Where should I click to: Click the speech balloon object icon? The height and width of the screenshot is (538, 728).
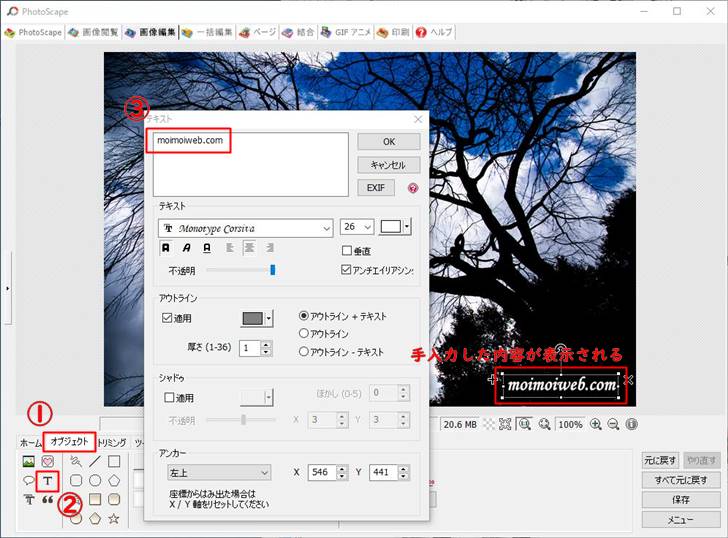28,481
